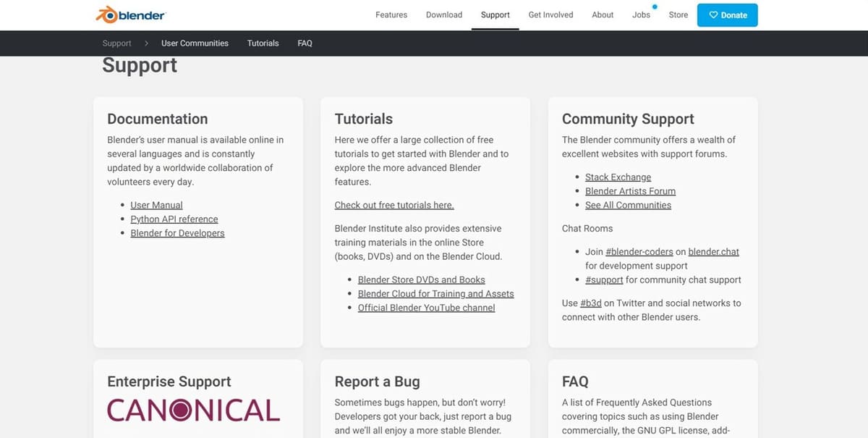Open the Official Blender YouTube channel link
868x438 pixels.
coord(427,308)
